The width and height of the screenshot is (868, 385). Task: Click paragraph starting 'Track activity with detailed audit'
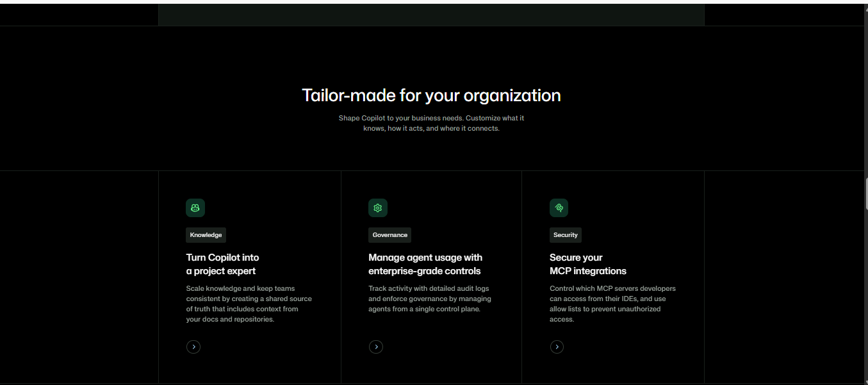click(x=430, y=299)
